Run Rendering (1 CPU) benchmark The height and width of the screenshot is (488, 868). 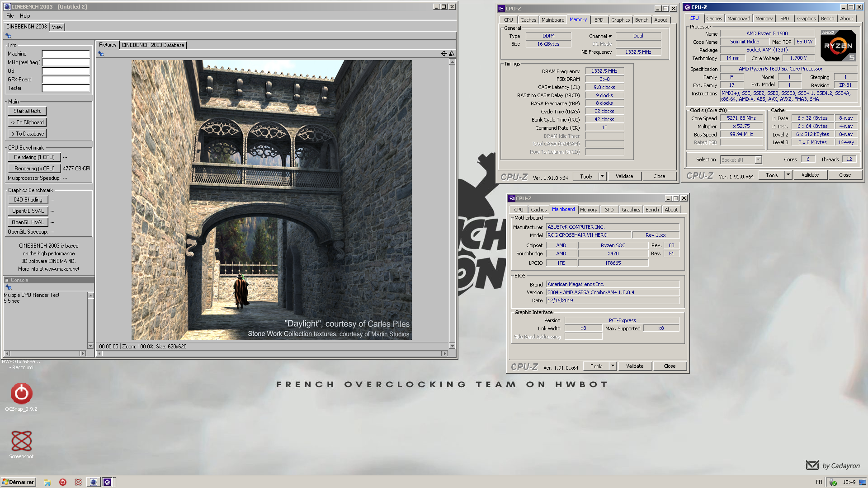point(34,157)
